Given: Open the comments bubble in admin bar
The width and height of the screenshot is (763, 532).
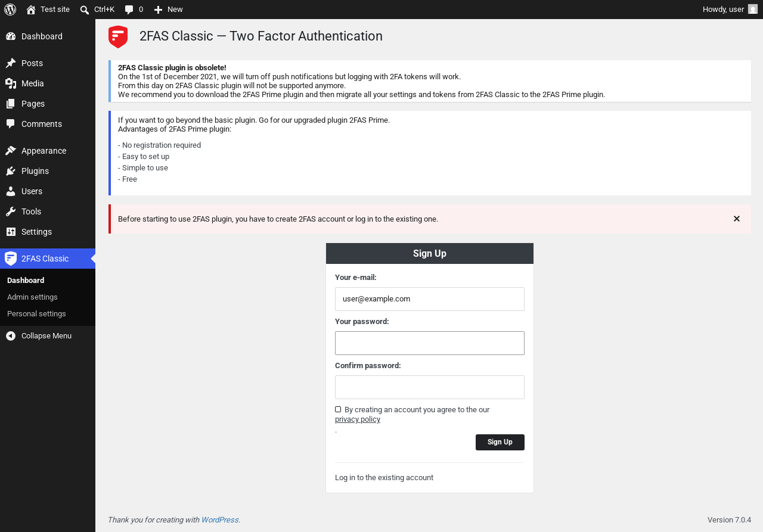Looking at the screenshot, I should (x=129, y=10).
